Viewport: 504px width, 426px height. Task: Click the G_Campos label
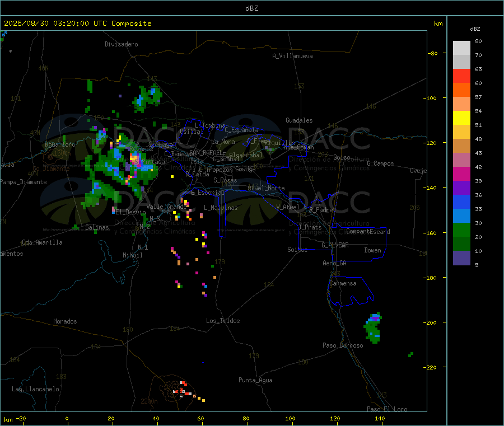pyautogui.click(x=380, y=163)
